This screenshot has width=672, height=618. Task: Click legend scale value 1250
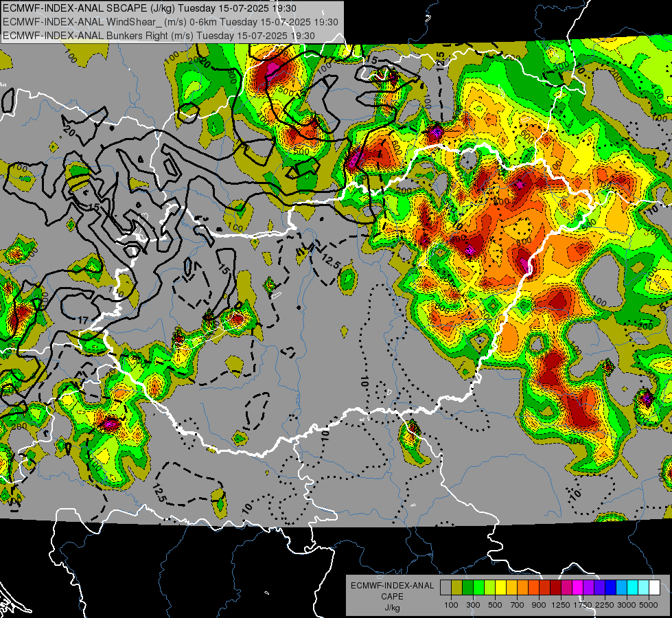click(x=561, y=605)
